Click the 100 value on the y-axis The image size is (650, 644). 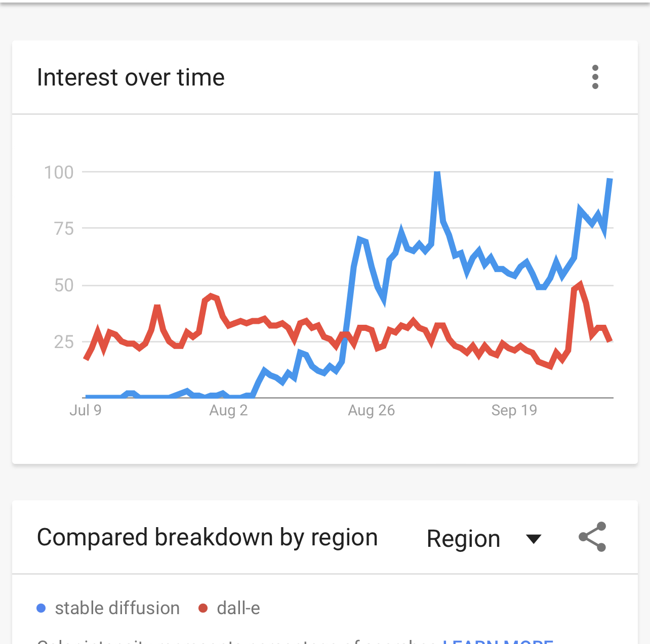(59, 173)
